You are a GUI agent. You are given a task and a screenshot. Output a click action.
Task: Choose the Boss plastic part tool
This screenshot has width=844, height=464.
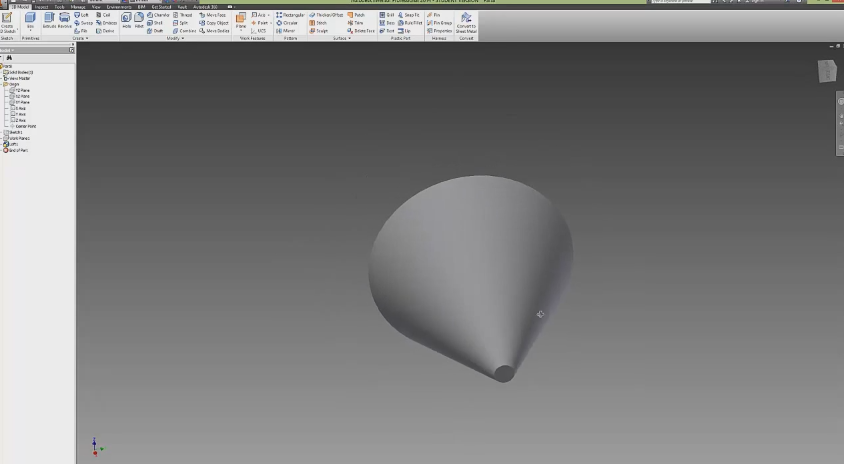(x=387, y=23)
